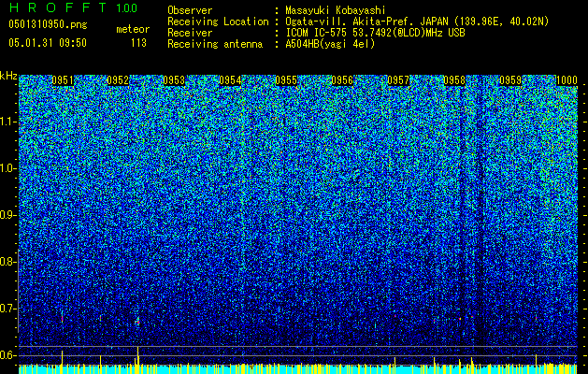The image size is (588, 374).
Task: Click observer name Masayuki Kobayashi
Action: click(x=336, y=10)
